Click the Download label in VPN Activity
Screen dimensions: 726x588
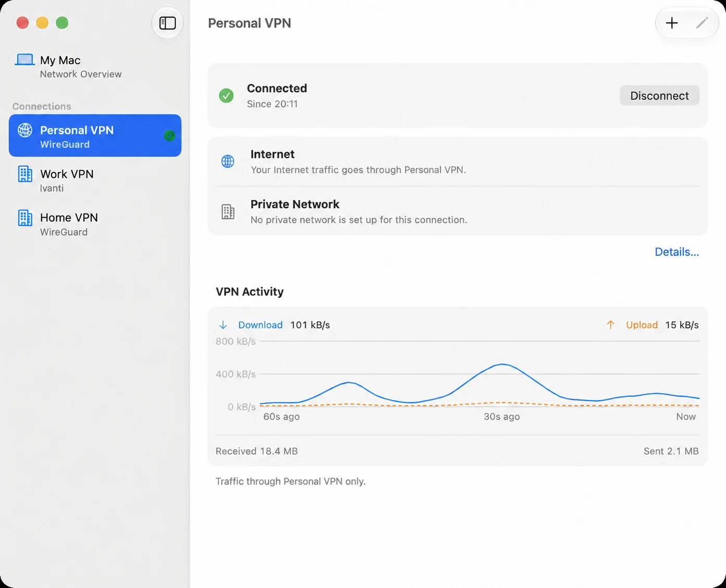click(260, 325)
